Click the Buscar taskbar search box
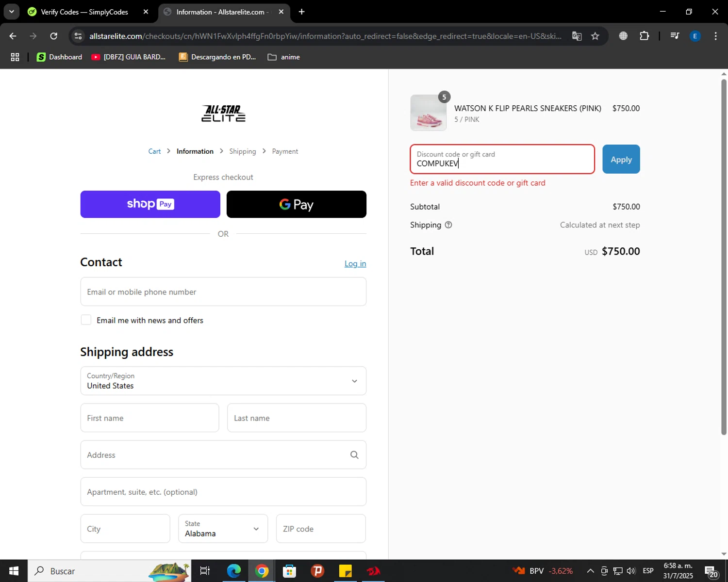Image resolution: width=728 pixels, height=582 pixels. (109, 571)
